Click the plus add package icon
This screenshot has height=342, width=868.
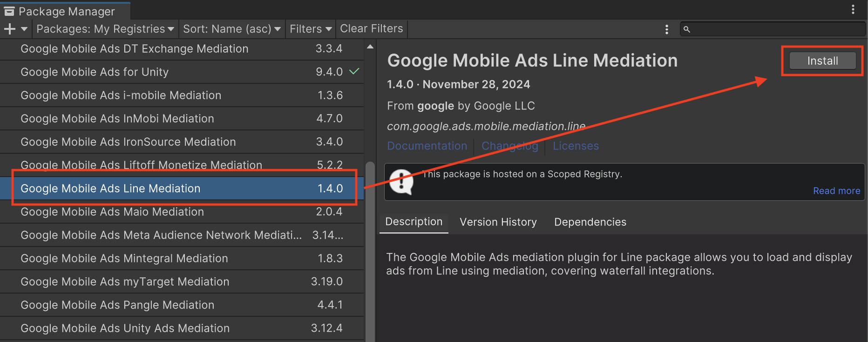tap(9, 29)
